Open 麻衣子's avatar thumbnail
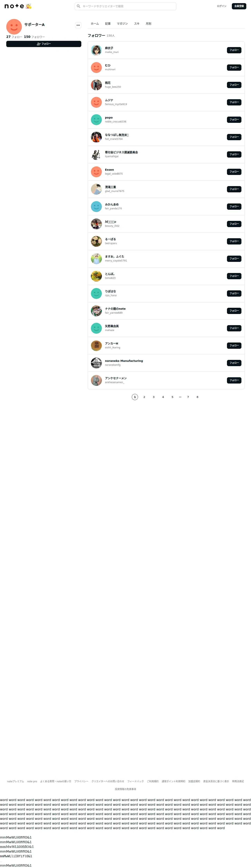The height and width of the screenshot is (868, 251). pyautogui.click(x=97, y=50)
